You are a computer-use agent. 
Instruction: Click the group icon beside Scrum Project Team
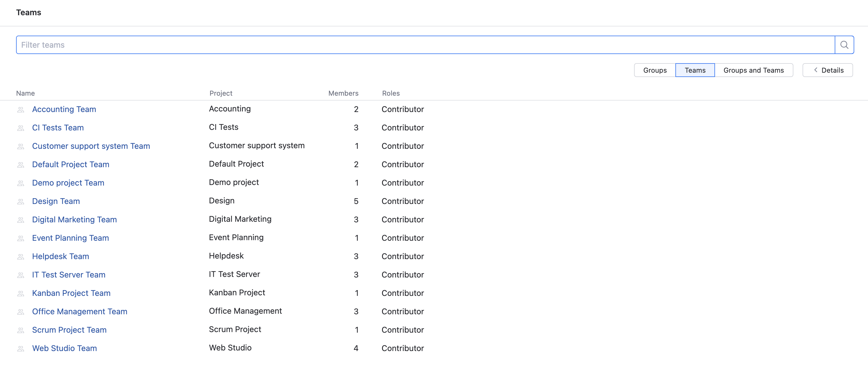[x=21, y=330]
